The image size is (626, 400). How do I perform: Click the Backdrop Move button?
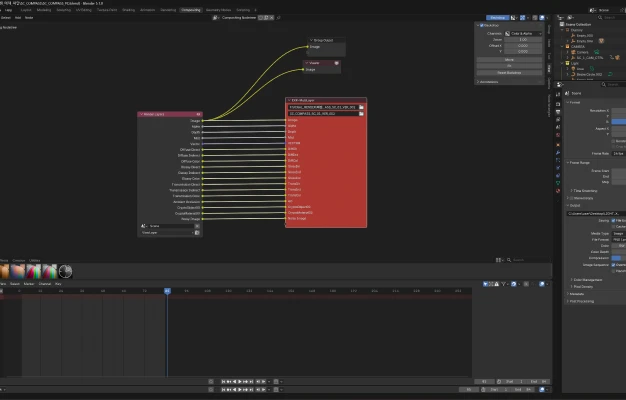coord(509,60)
